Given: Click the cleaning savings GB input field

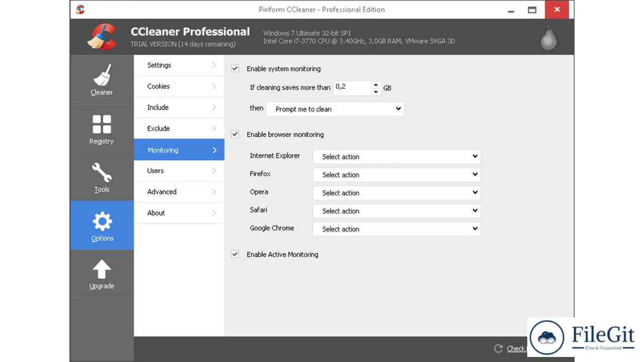Looking at the screenshot, I should point(352,88).
